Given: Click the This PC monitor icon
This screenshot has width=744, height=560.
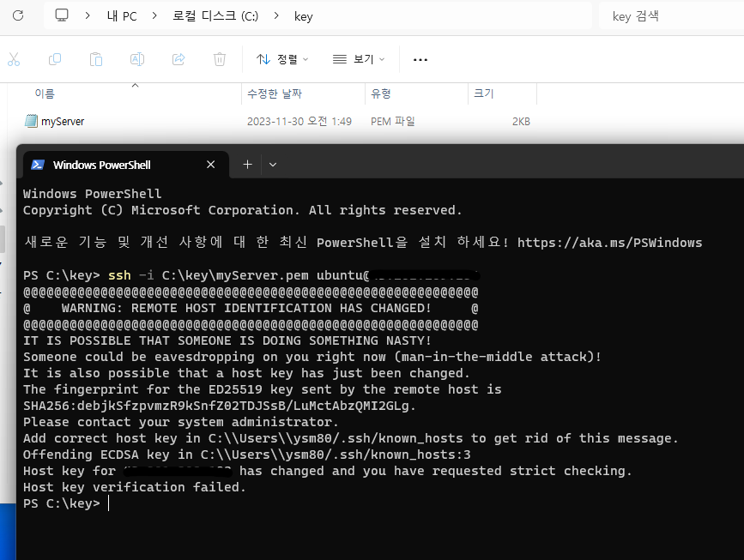Looking at the screenshot, I should click(62, 15).
